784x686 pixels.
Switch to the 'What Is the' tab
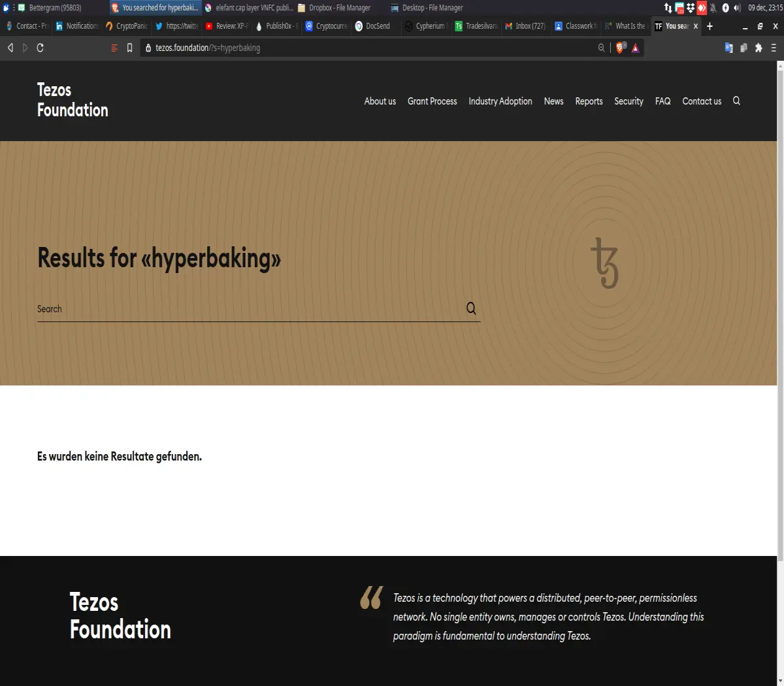pos(626,26)
